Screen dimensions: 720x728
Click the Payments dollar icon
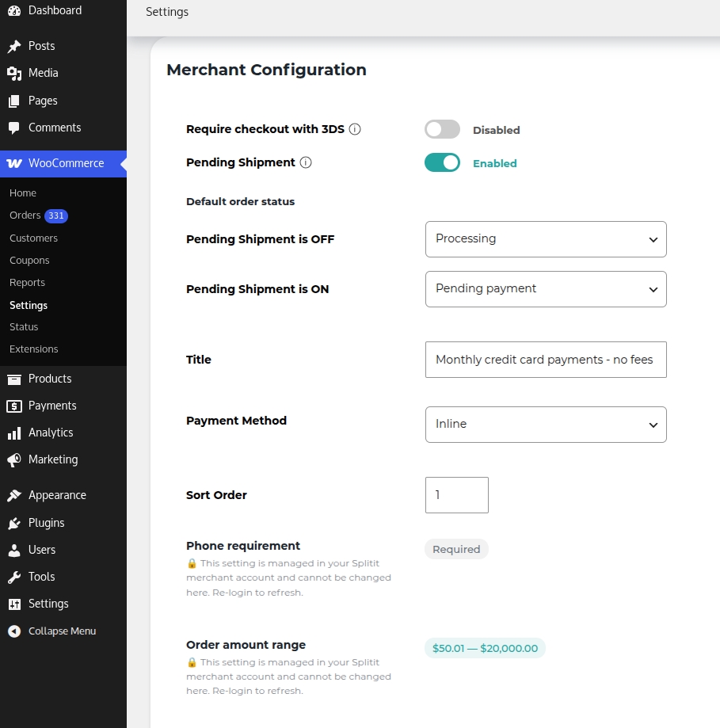[14, 406]
